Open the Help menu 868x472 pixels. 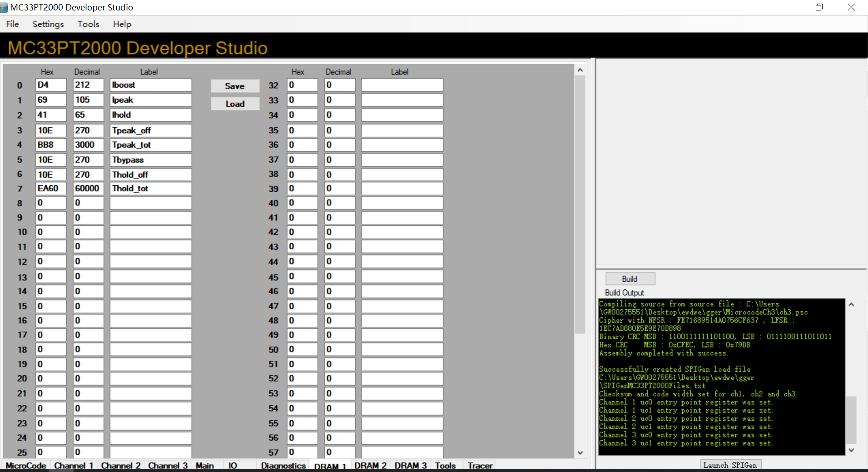[122, 24]
